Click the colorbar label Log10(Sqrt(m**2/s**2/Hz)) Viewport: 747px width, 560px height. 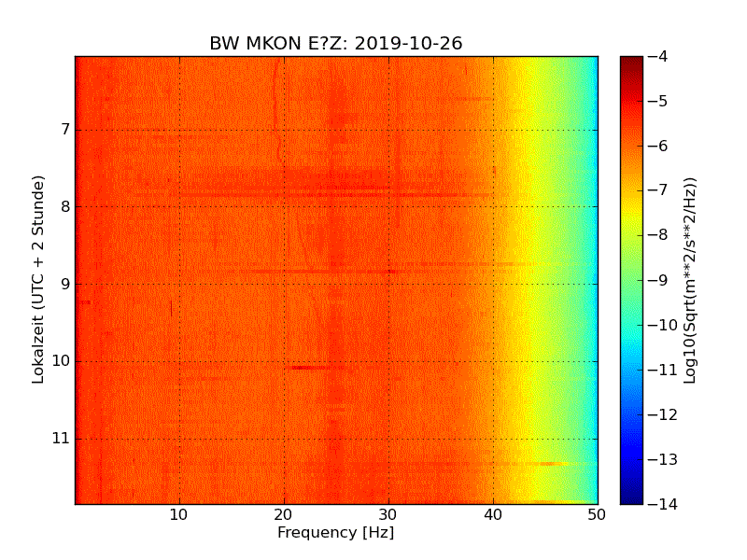click(x=690, y=280)
